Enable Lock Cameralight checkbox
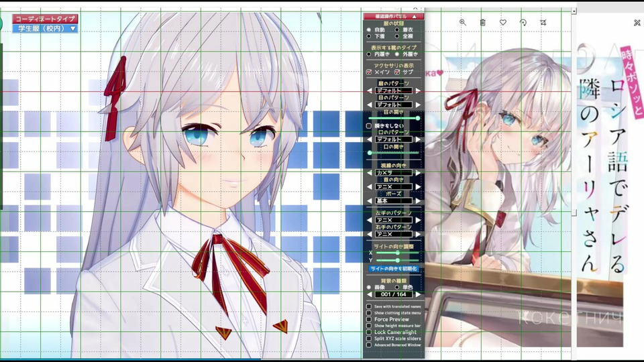This screenshot has height=362, width=644. [x=369, y=332]
